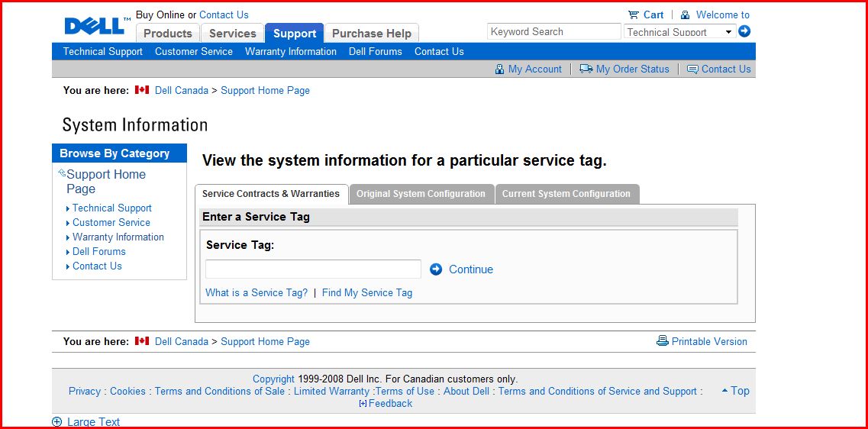Click the Continue link

point(470,269)
